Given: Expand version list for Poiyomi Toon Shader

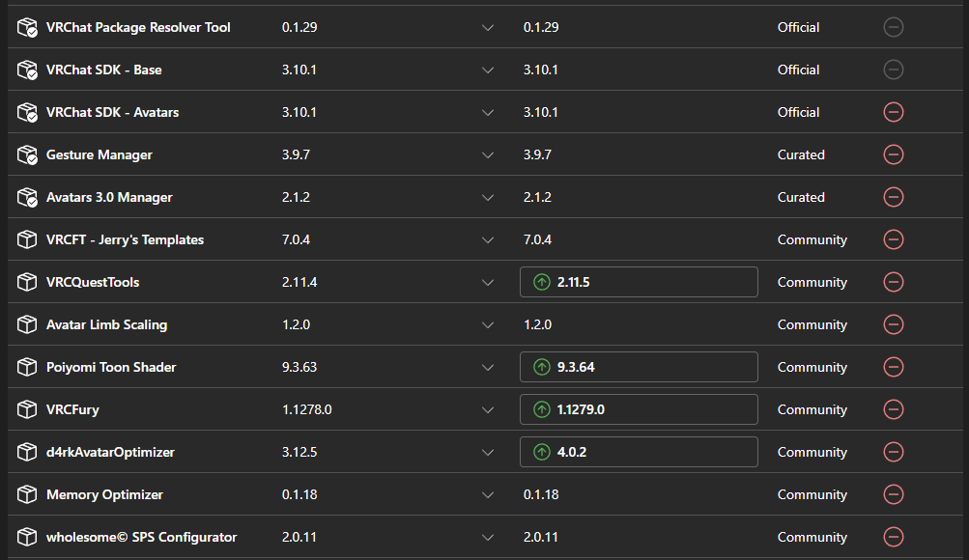Looking at the screenshot, I should [488, 367].
